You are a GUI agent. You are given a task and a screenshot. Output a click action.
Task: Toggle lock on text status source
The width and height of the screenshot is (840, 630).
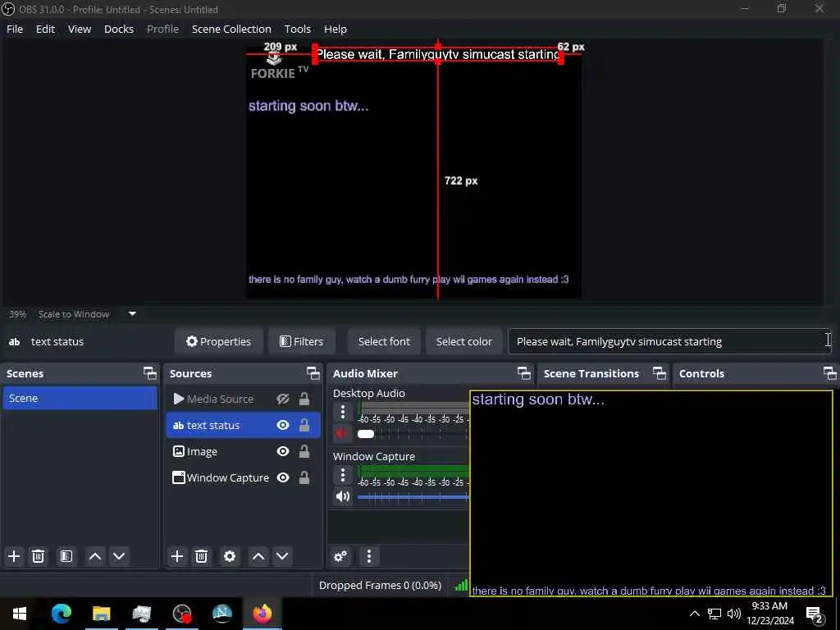(304, 426)
